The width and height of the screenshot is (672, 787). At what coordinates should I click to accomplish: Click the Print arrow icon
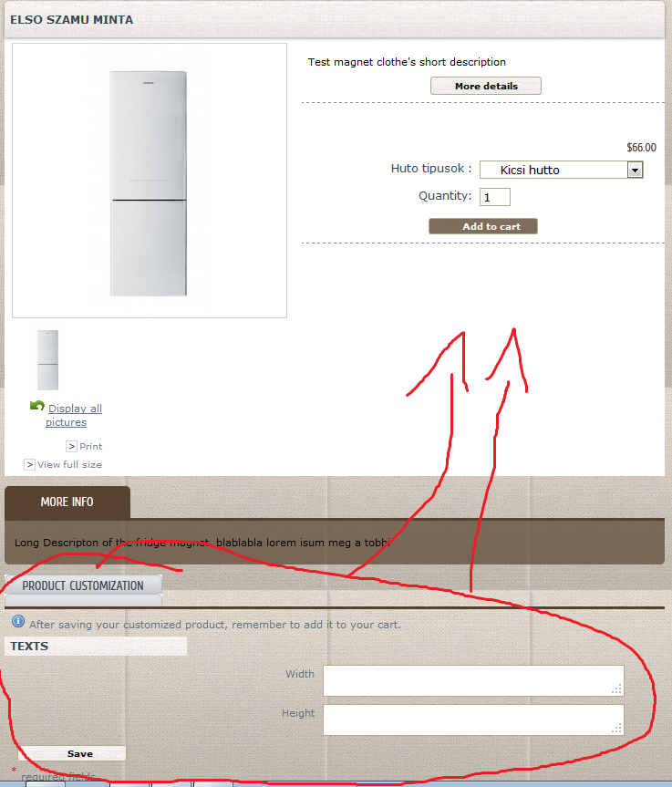point(72,446)
